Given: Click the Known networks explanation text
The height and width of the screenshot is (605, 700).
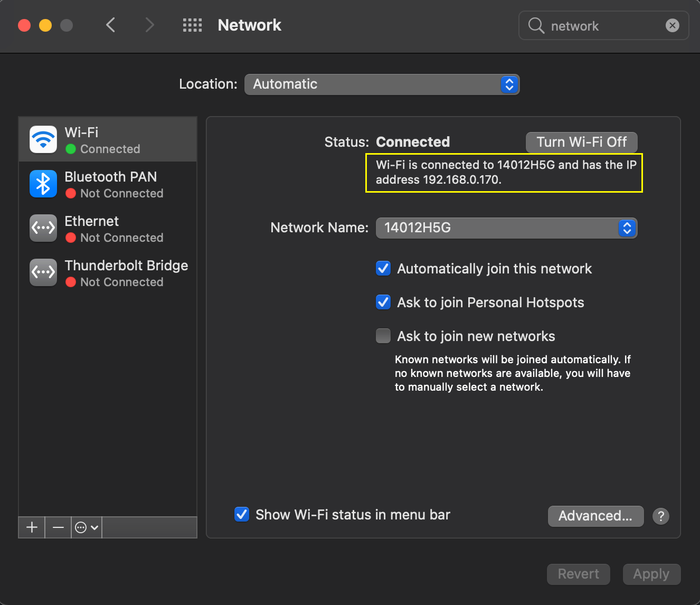Looking at the screenshot, I should point(513,373).
